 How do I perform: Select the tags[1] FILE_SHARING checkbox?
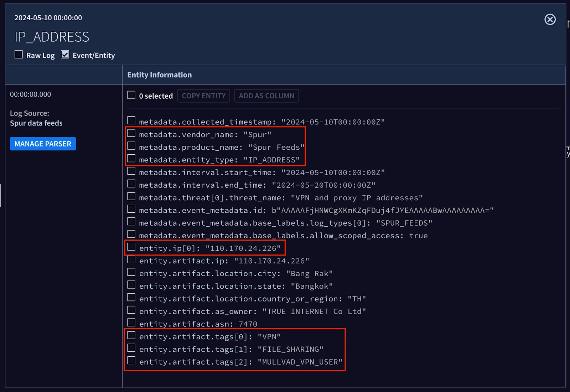[131, 348]
